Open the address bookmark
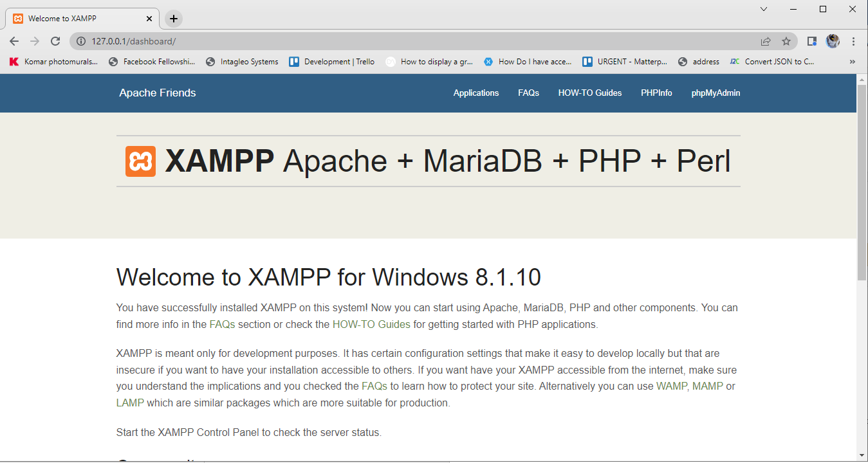 pos(699,62)
